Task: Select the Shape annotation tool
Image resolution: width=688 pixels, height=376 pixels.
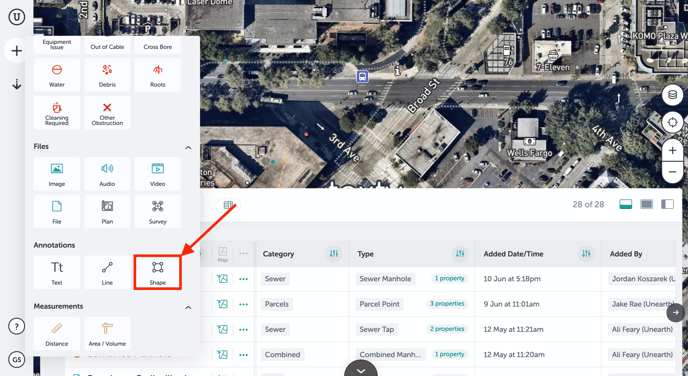Action: pos(158,272)
